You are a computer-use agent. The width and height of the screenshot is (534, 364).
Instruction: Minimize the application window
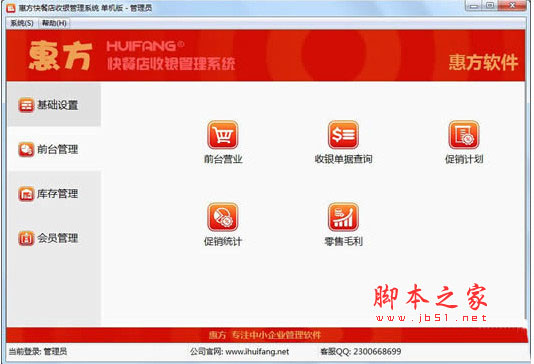coord(473,6)
